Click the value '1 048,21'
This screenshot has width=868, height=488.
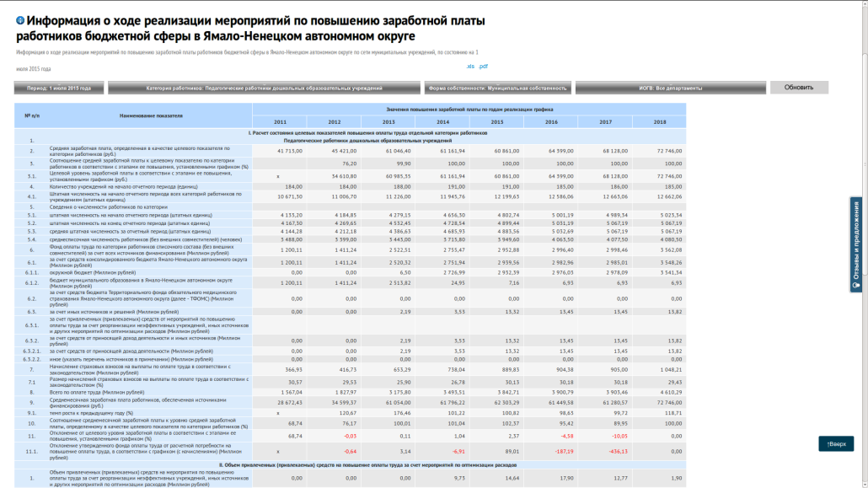coord(671,369)
